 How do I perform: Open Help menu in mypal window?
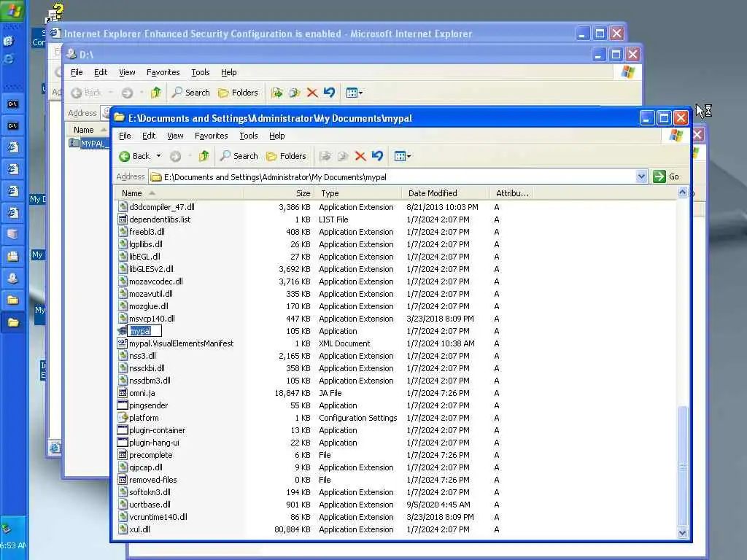pos(276,136)
